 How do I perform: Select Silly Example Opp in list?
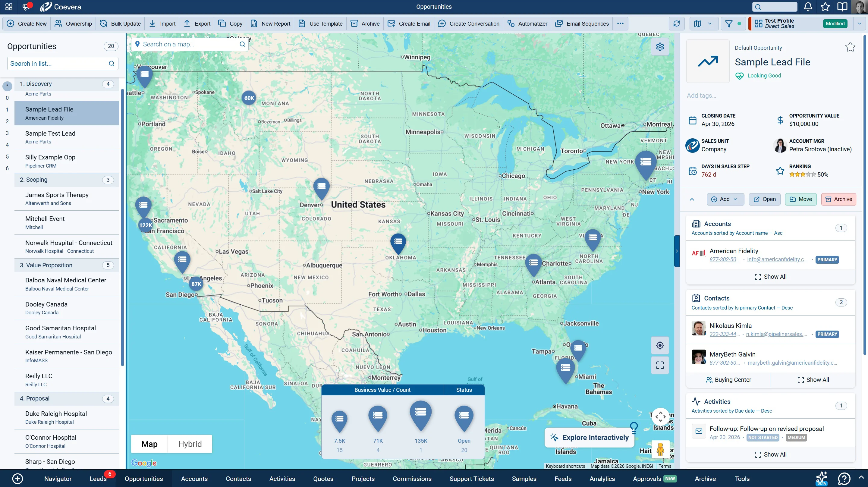pyautogui.click(x=67, y=161)
